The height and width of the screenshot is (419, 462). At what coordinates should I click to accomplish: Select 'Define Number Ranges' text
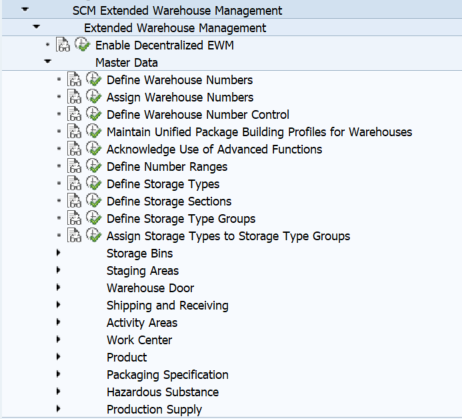[167, 167]
